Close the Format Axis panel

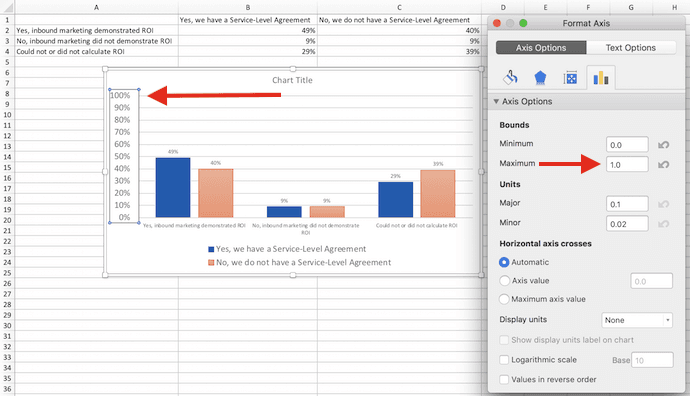point(497,23)
